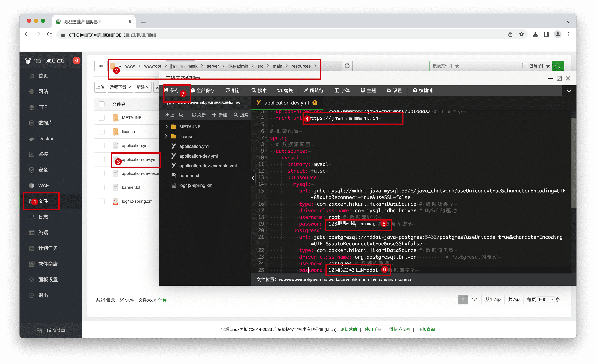The image size is (596, 364).
Task: Click the red notification badge 0
Action: point(76,60)
